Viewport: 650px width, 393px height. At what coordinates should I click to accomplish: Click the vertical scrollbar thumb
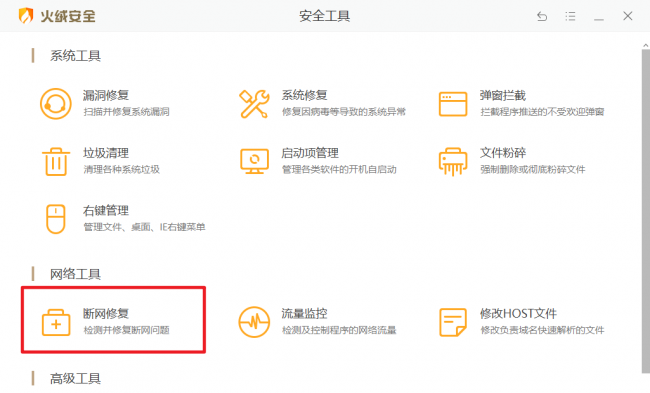[645, 211]
